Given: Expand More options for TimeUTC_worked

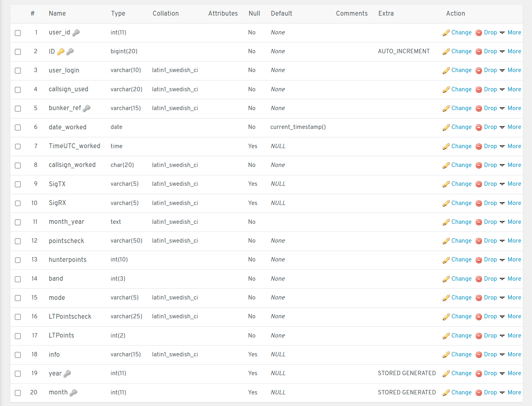Looking at the screenshot, I should pos(510,146).
